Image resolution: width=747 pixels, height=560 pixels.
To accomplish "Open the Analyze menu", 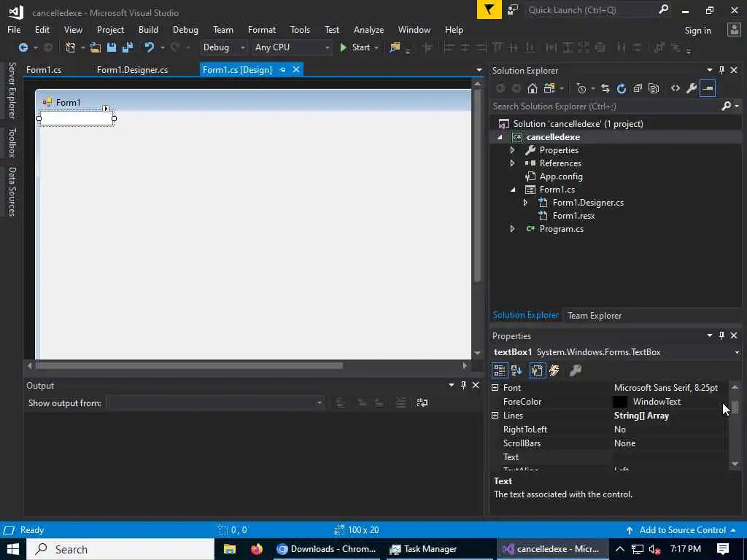I will click(368, 29).
